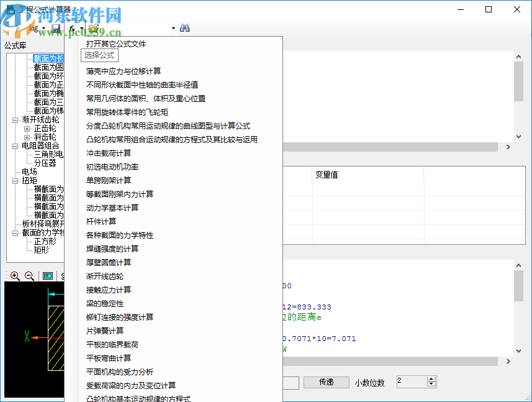Choose 不同形状截面中性轴的曲率半径值
This screenshot has height=402, width=532.
[142, 85]
